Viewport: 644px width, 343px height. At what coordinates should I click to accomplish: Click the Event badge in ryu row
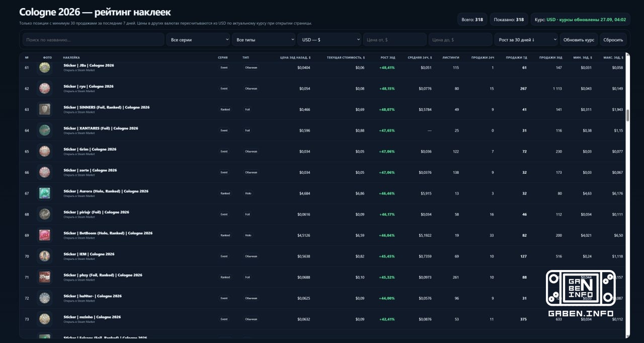point(224,89)
